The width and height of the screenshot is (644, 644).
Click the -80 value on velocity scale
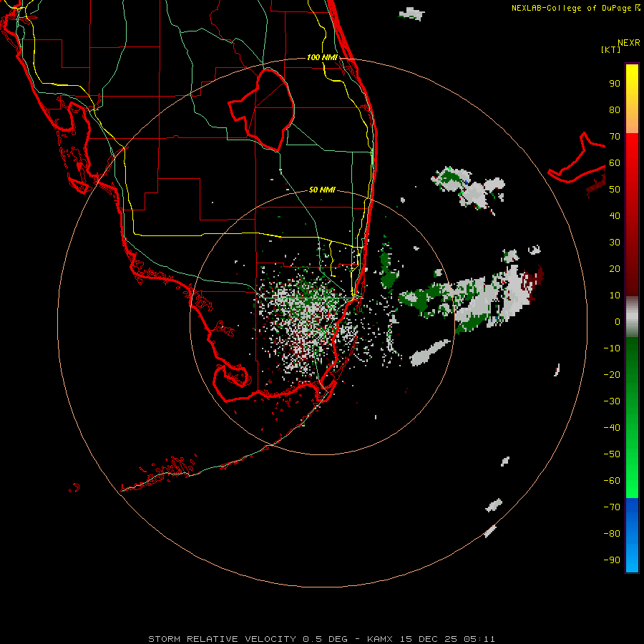click(x=612, y=534)
